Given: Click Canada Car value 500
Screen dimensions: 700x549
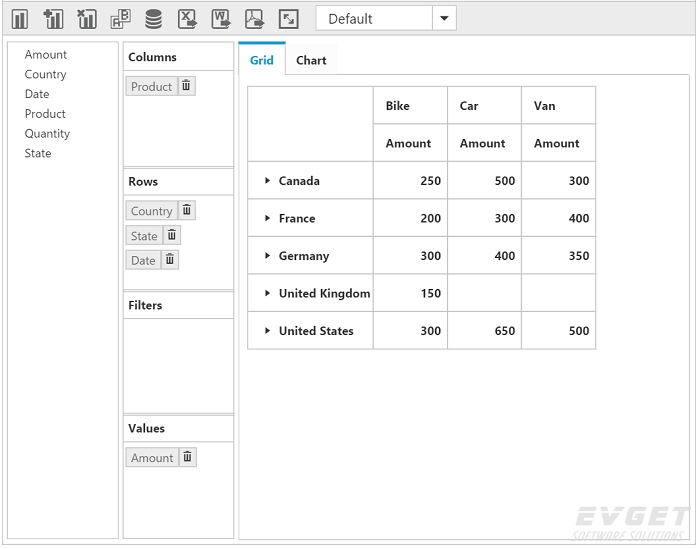Looking at the screenshot, I should tap(484, 180).
